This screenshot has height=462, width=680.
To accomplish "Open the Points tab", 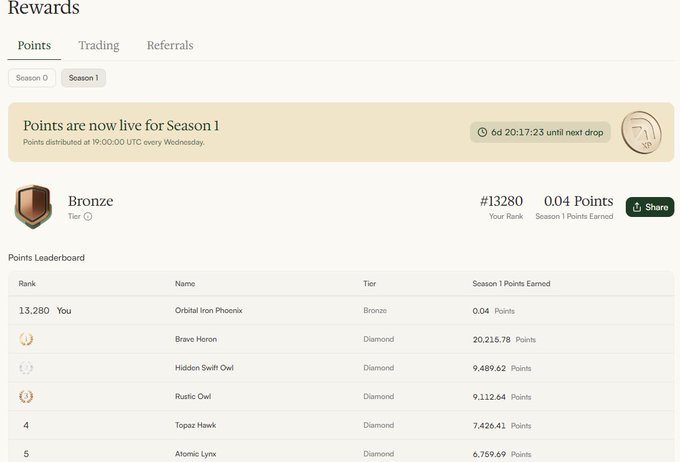I will pyautogui.click(x=34, y=45).
